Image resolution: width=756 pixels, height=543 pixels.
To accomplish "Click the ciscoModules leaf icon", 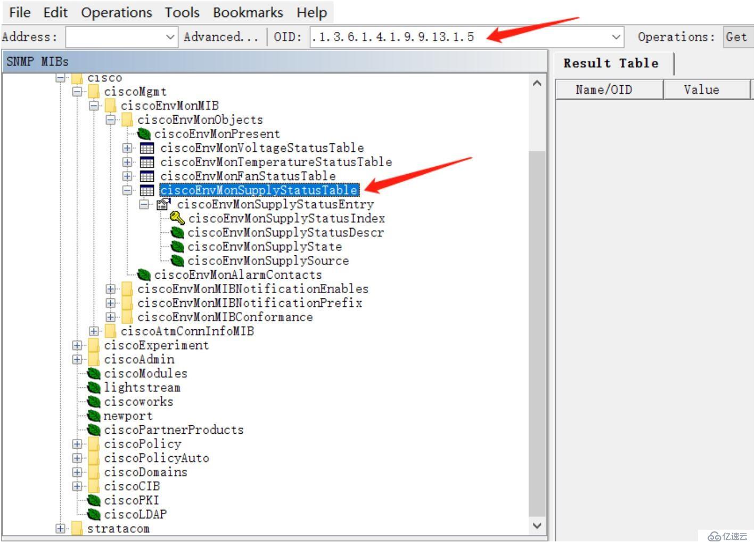I will click(x=94, y=374).
